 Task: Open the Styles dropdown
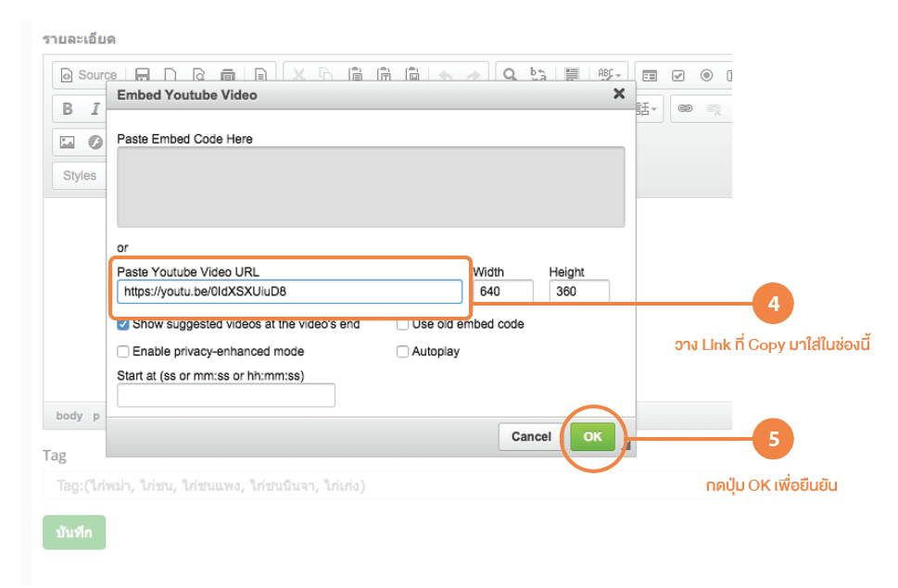[x=80, y=176]
